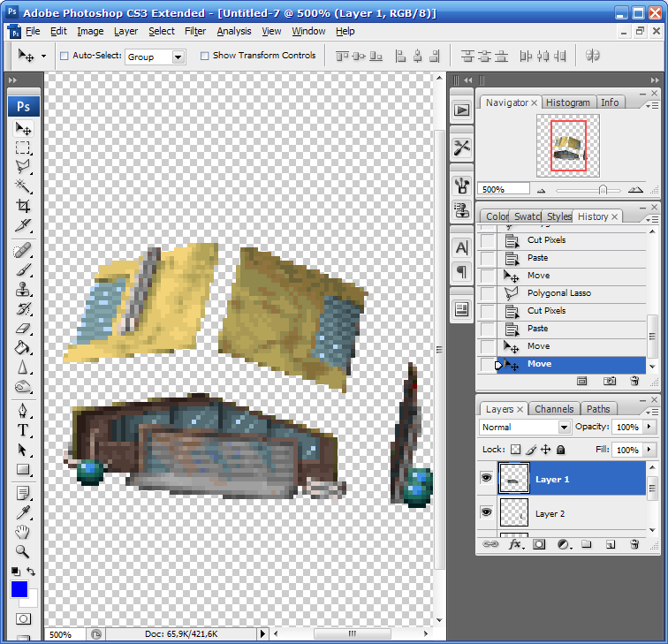Select the Polygonal Lasso tool
The image size is (668, 644).
tap(23, 167)
